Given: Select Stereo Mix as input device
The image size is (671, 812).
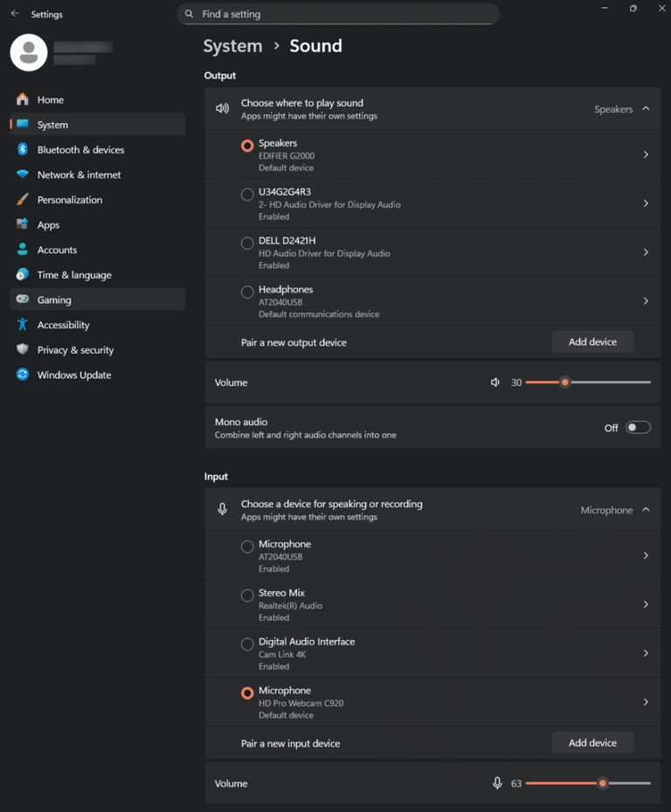Looking at the screenshot, I should pyautogui.click(x=247, y=595).
